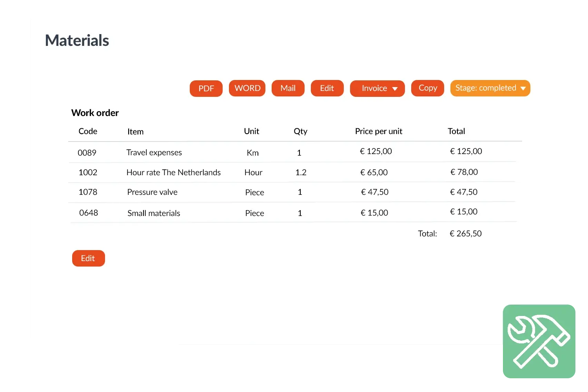Click the Invoice dropdown arrow
The width and height of the screenshot is (588, 392).
coord(395,89)
